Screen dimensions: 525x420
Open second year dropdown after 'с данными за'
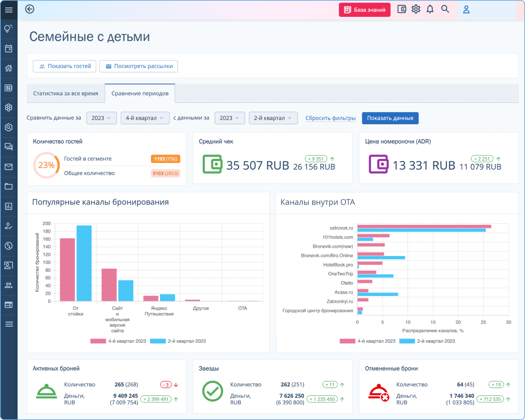(x=230, y=118)
